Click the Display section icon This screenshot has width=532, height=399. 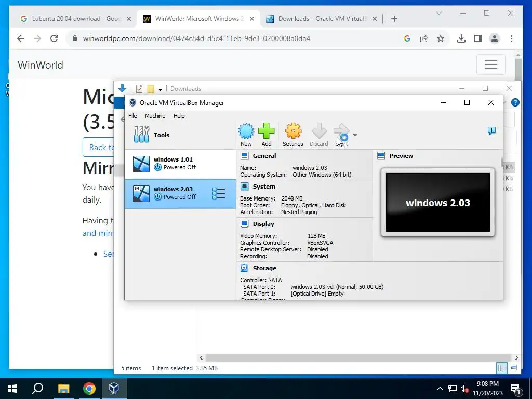click(244, 224)
